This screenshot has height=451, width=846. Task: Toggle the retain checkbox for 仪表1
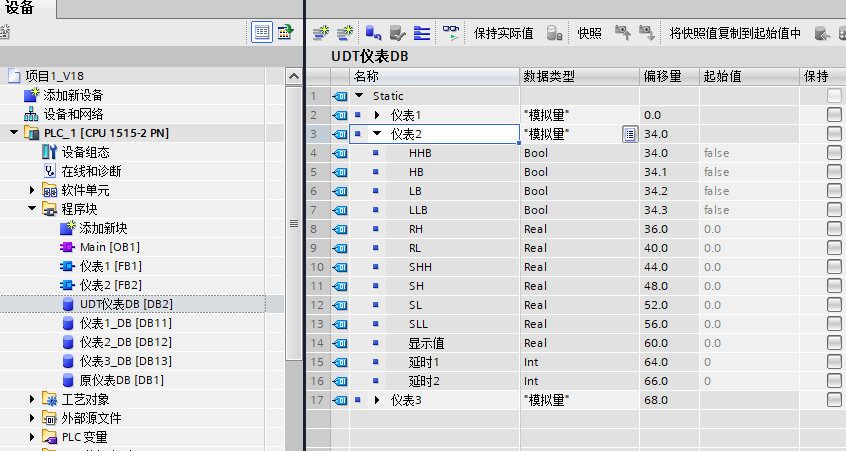pyautogui.click(x=834, y=115)
